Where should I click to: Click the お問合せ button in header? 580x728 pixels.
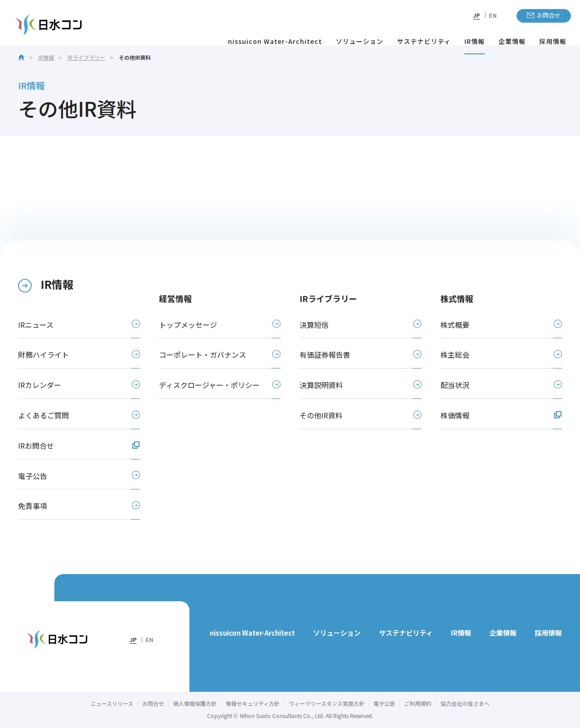tap(544, 16)
